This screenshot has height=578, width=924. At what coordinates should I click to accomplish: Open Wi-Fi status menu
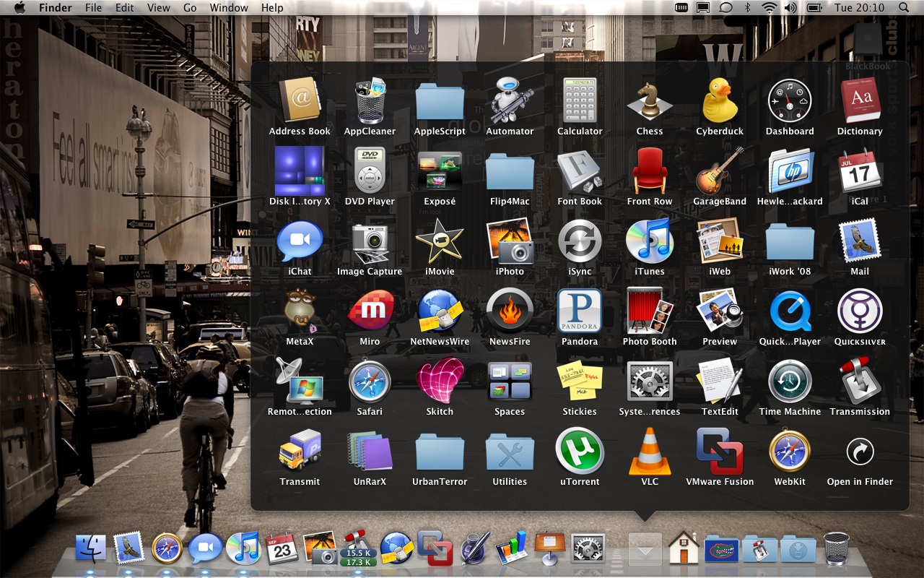tap(770, 8)
